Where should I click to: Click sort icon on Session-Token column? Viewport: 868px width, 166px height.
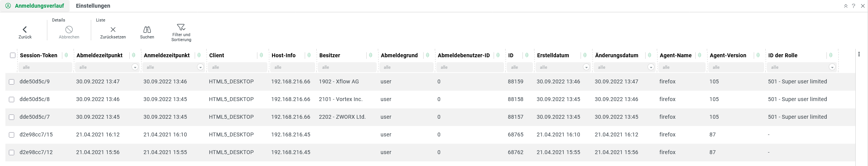[66, 55]
